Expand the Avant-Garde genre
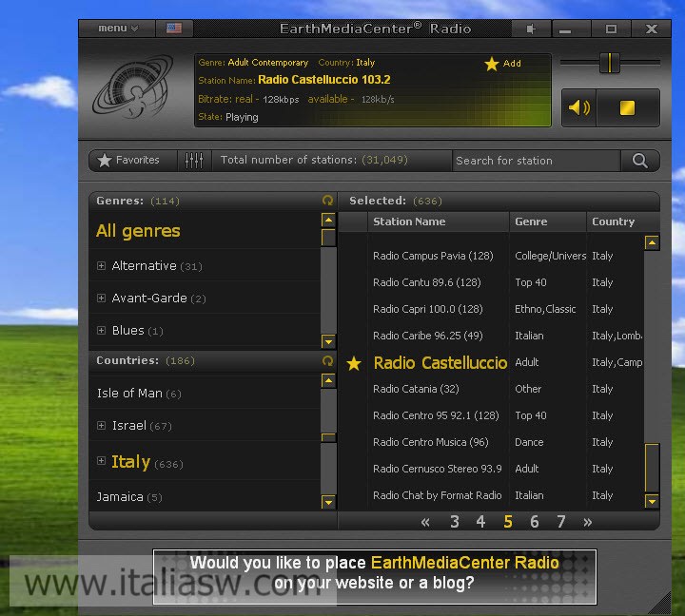 (x=101, y=298)
